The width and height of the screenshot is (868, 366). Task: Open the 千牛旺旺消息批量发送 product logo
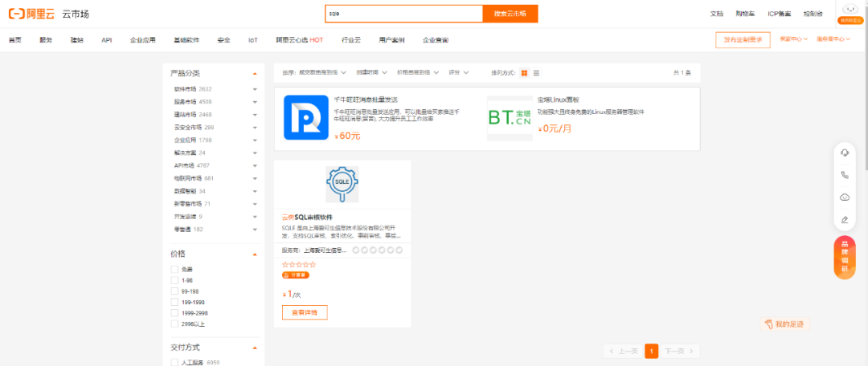coord(306,117)
